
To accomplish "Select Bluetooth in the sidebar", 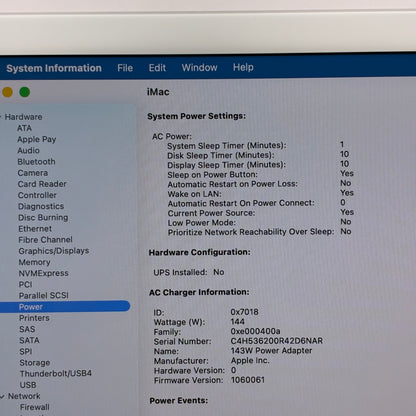I will click(x=36, y=162).
